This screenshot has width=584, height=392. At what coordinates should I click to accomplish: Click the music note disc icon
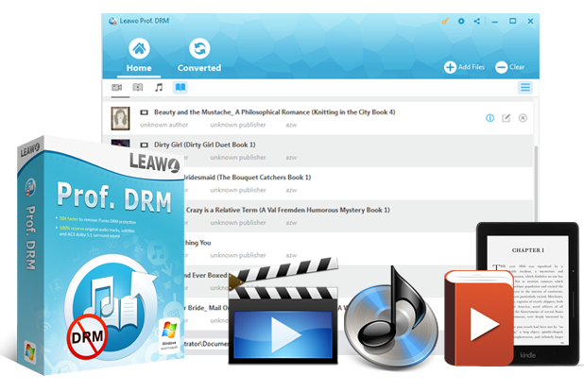point(390,318)
